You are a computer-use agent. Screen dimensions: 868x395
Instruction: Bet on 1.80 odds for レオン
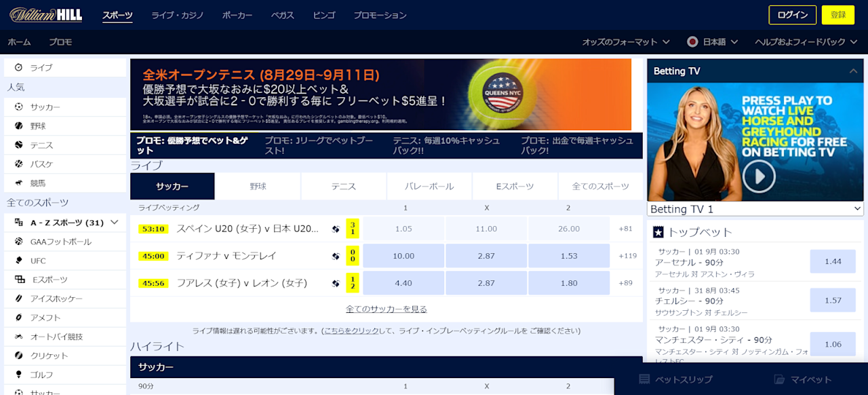coord(569,283)
